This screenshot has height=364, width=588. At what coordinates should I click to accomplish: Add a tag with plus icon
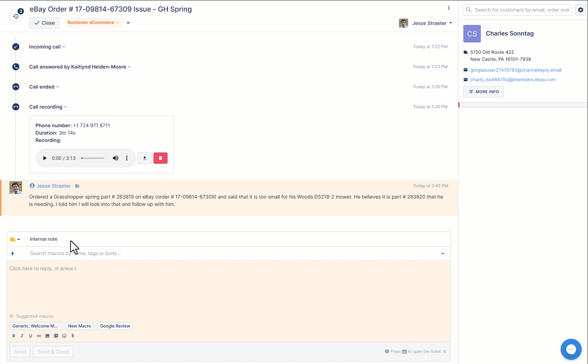(x=128, y=23)
